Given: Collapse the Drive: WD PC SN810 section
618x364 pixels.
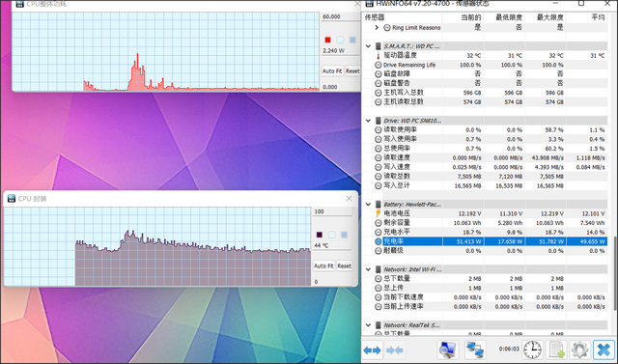Looking at the screenshot, I should point(368,121).
